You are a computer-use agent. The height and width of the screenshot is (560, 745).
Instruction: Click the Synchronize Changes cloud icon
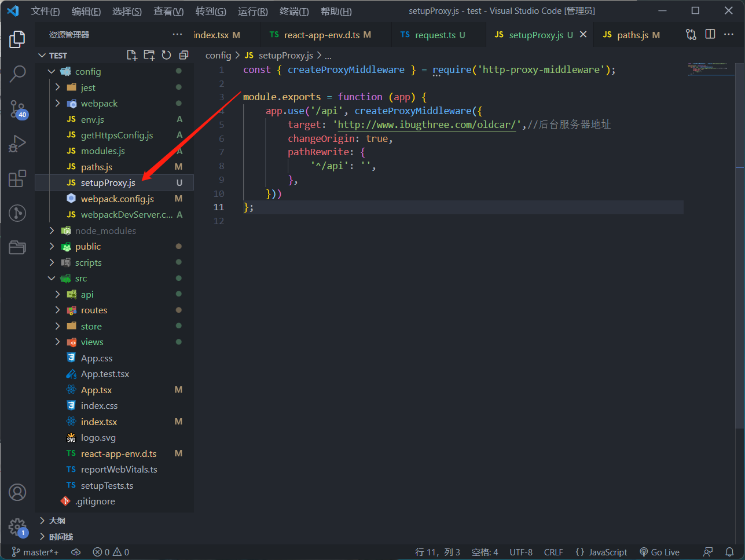pos(76,552)
